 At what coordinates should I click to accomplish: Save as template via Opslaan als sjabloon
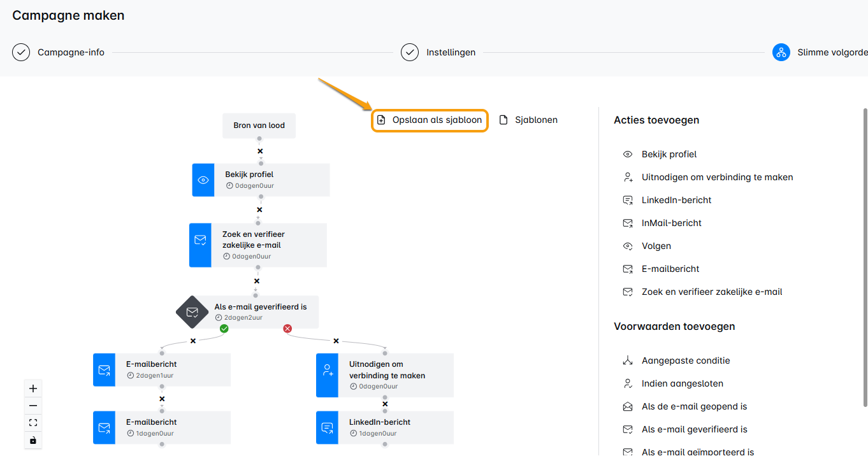(430, 120)
